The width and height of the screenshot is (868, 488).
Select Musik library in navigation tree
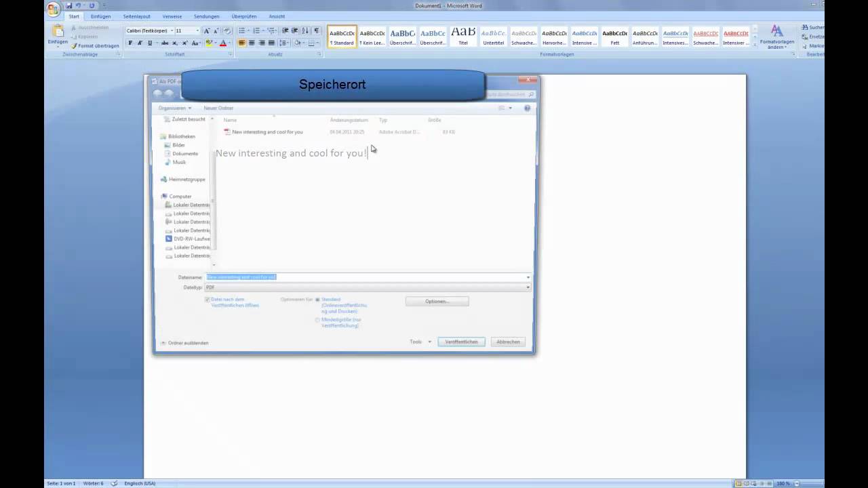[178, 162]
